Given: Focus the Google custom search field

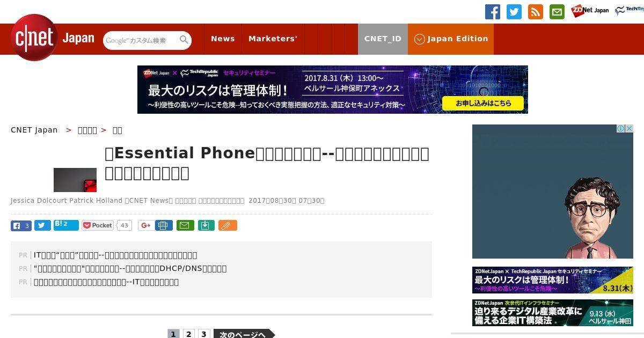Looking at the screenshot, I should pos(141,40).
